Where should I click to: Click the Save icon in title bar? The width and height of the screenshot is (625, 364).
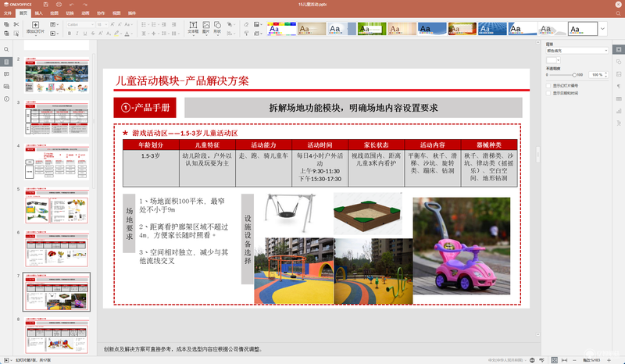tap(46, 5)
